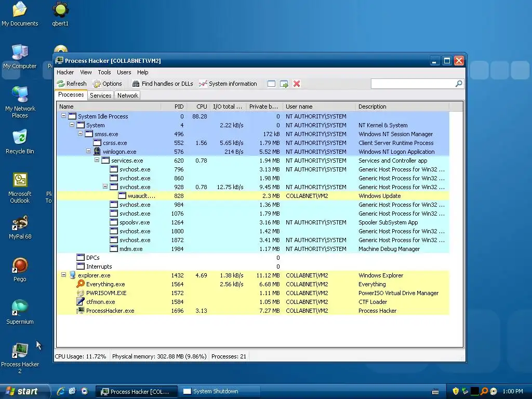Open the Hacker menu
Viewport: 532px width, 399px height.
point(65,72)
